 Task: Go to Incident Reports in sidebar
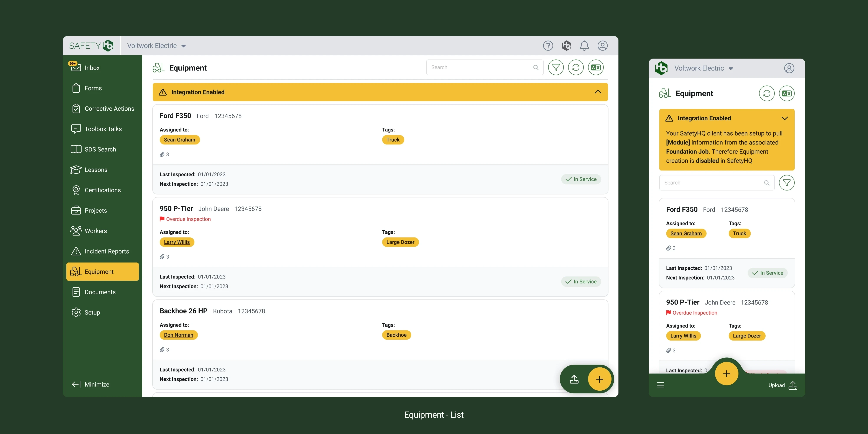(107, 251)
